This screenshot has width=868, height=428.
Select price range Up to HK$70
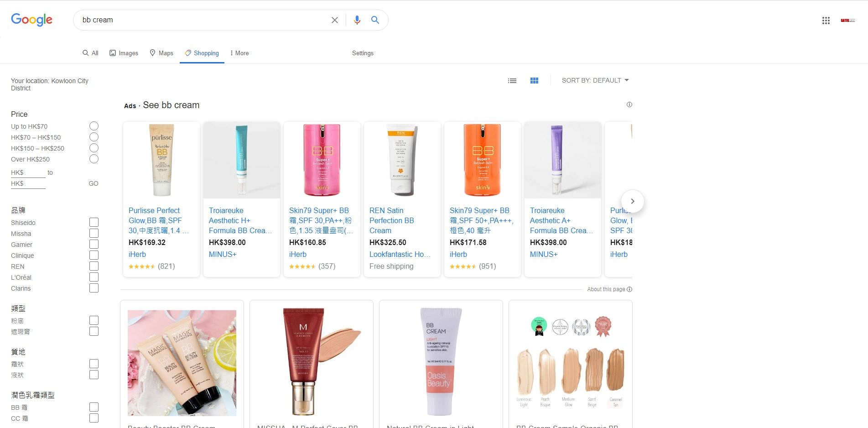[94, 126]
